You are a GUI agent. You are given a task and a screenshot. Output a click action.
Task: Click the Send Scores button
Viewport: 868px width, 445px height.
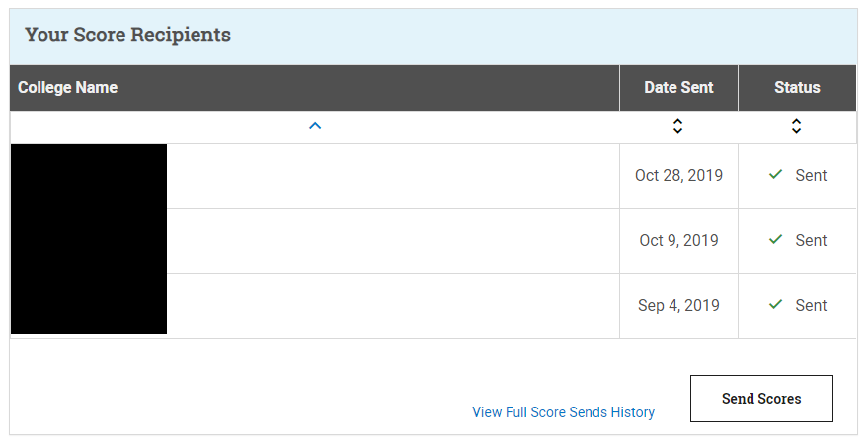tap(761, 399)
